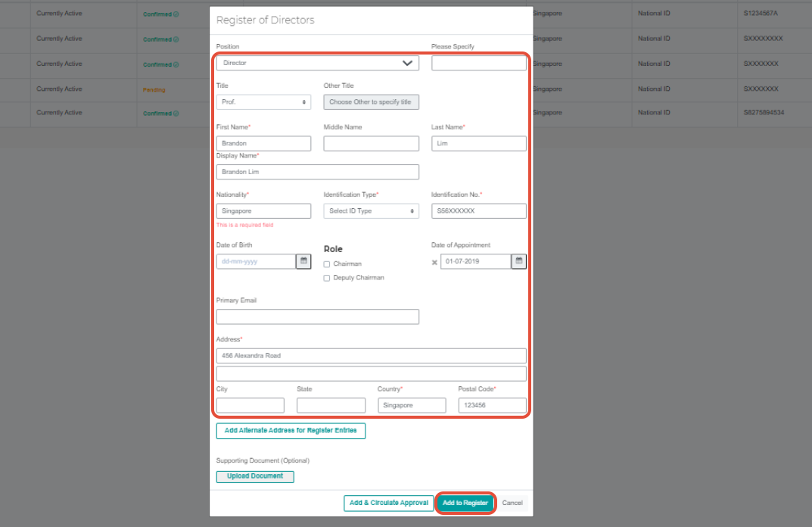Click the Upload Document button

tap(255, 476)
